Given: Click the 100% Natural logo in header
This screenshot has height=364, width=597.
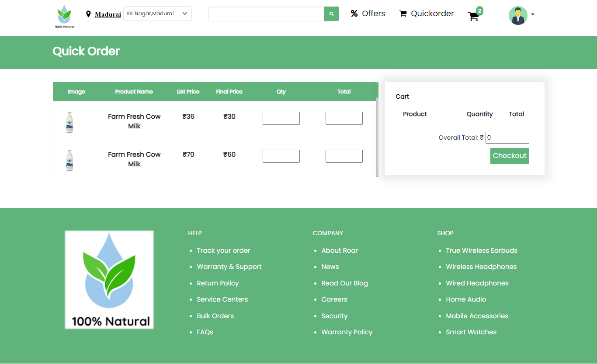Looking at the screenshot, I should coord(64,17).
